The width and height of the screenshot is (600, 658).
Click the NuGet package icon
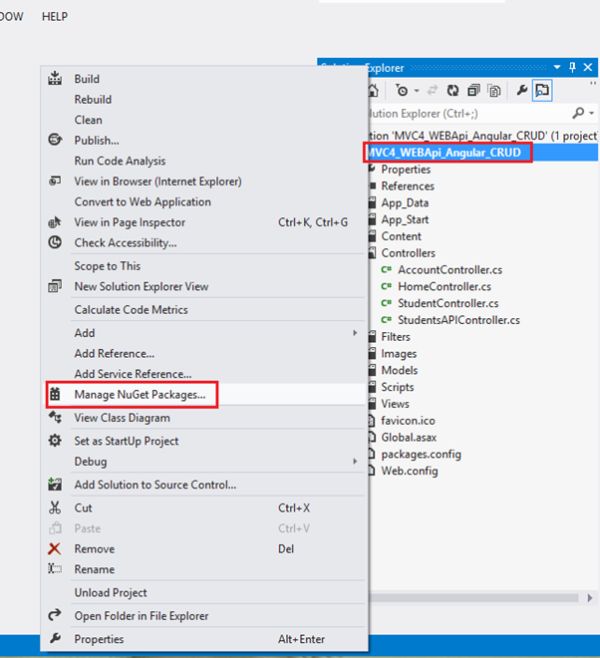pos(55,394)
